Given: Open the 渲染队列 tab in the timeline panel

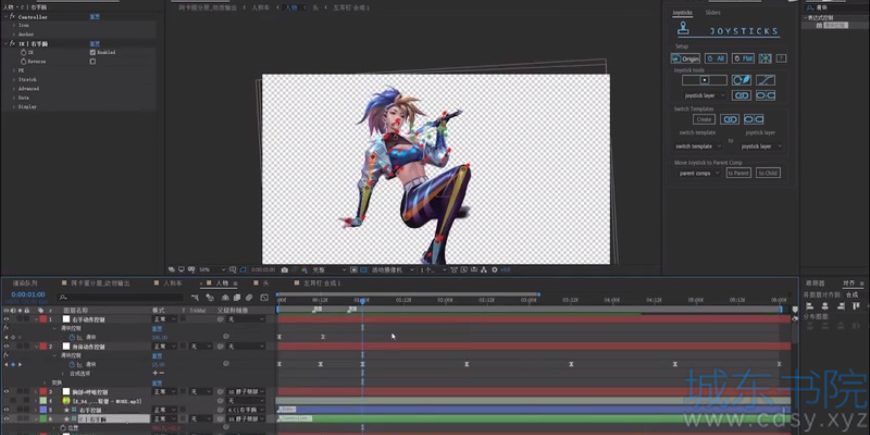Looking at the screenshot, I should pos(25,283).
